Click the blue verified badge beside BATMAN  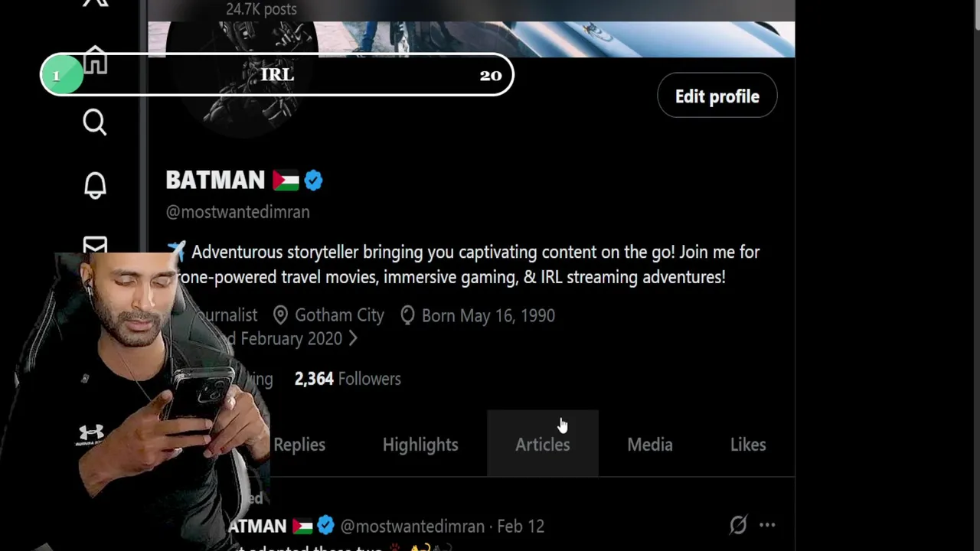[313, 181]
